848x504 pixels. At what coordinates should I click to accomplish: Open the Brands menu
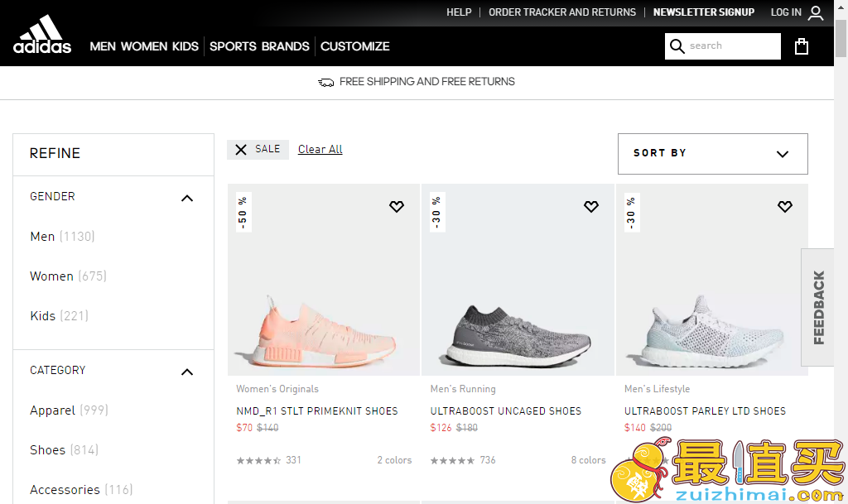tap(286, 46)
